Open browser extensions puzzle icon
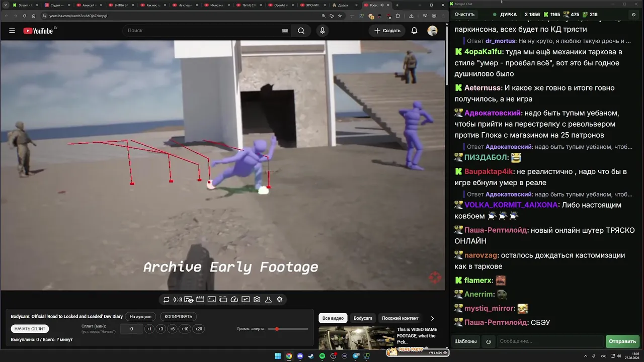The height and width of the screenshot is (362, 644). click(x=397, y=16)
